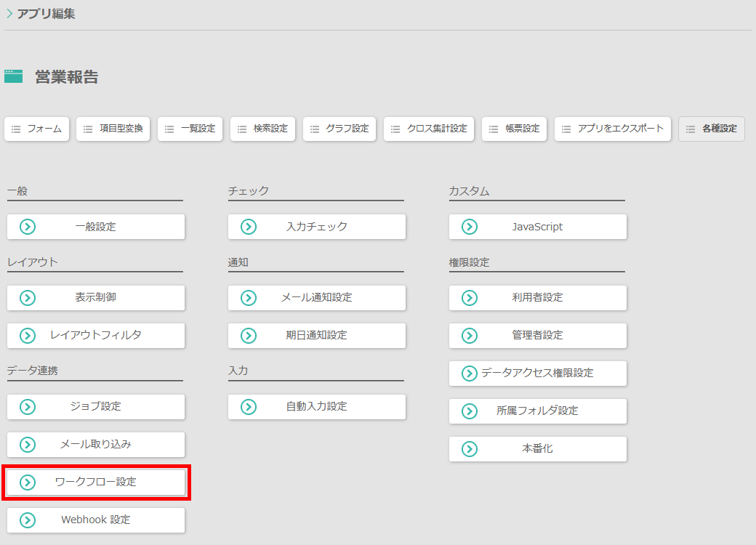Click the arrow icon on 入力チェック

click(x=249, y=226)
